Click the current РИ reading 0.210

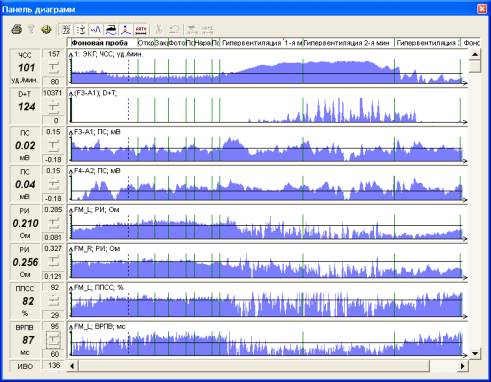click(x=25, y=223)
